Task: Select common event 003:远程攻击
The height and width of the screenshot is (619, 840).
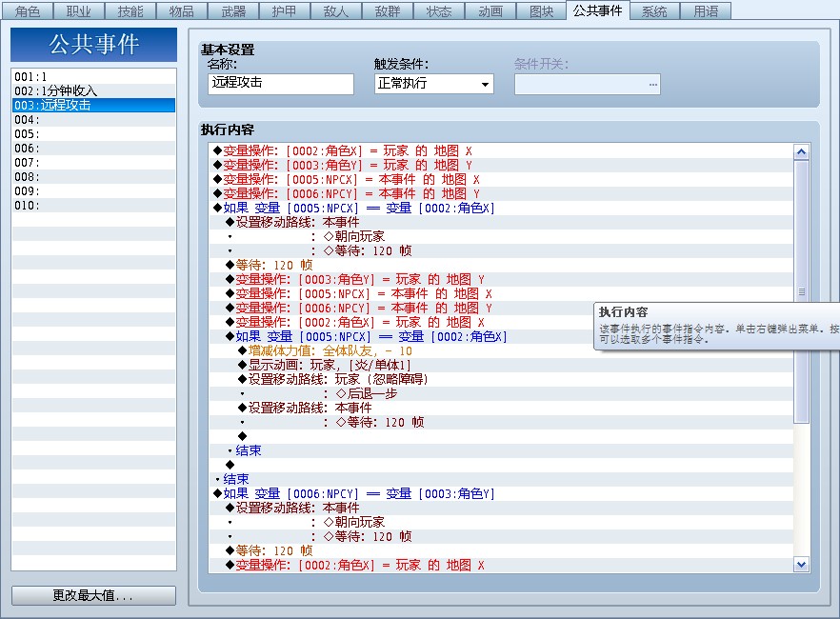Action: coord(93,105)
